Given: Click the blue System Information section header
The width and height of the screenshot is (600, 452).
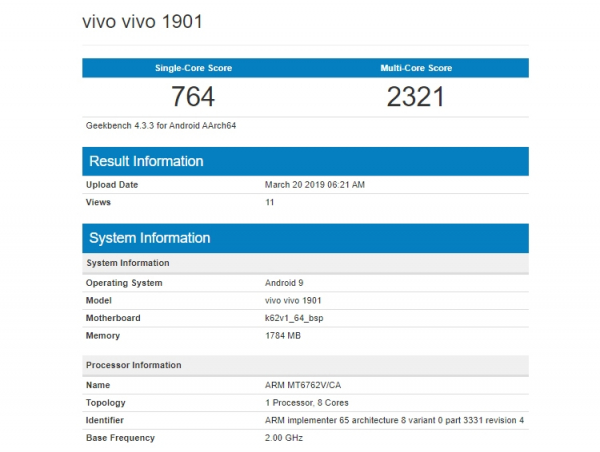Looking at the screenshot, I should (150, 238).
